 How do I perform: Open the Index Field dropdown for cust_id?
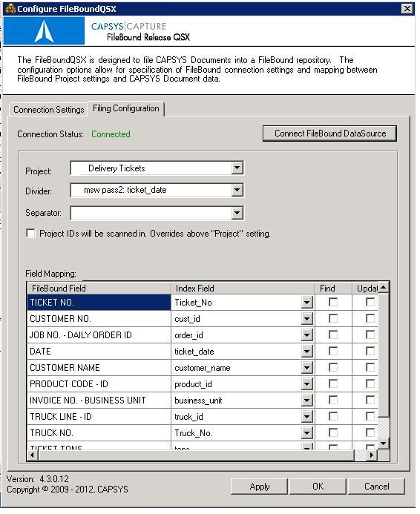pyautogui.click(x=307, y=319)
